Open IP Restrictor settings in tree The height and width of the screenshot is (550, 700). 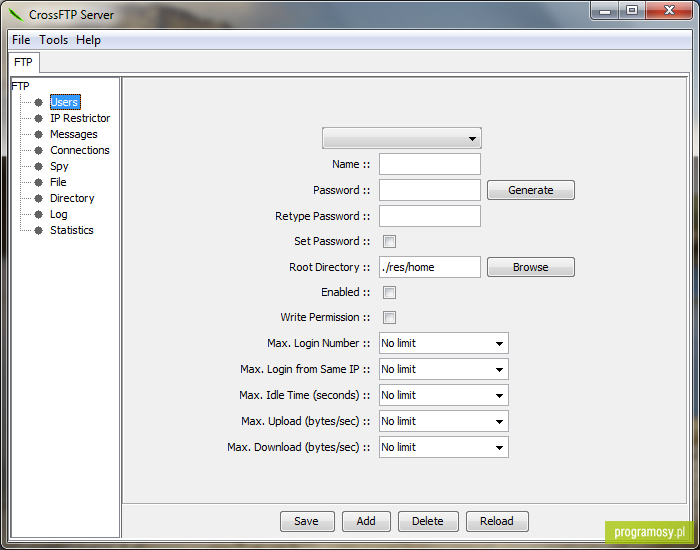point(80,118)
